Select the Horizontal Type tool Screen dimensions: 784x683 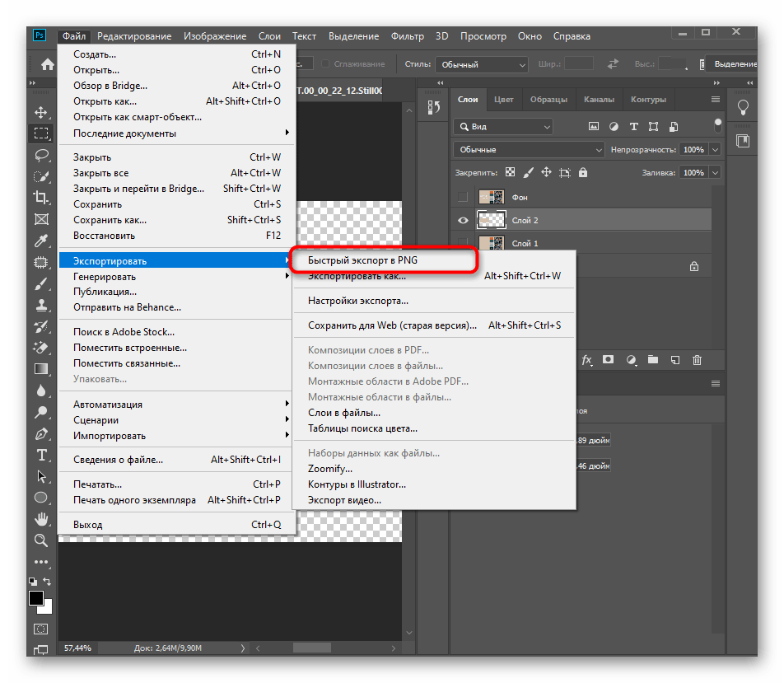pos(42,455)
